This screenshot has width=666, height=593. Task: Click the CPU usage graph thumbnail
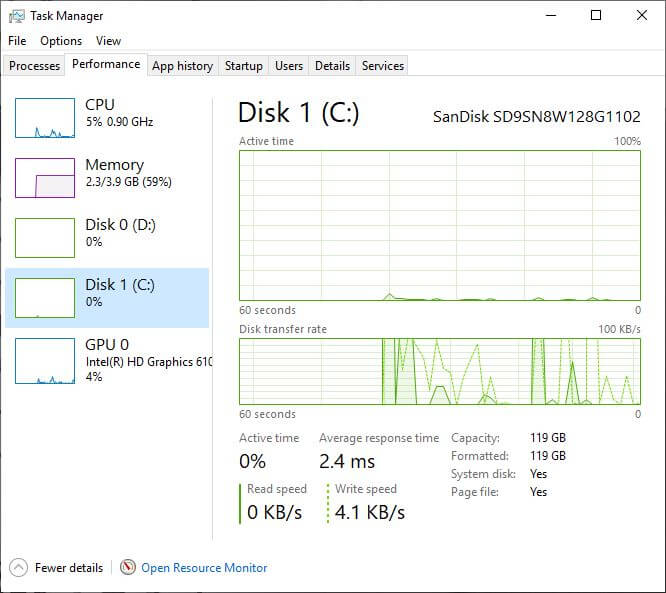(x=45, y=118)
